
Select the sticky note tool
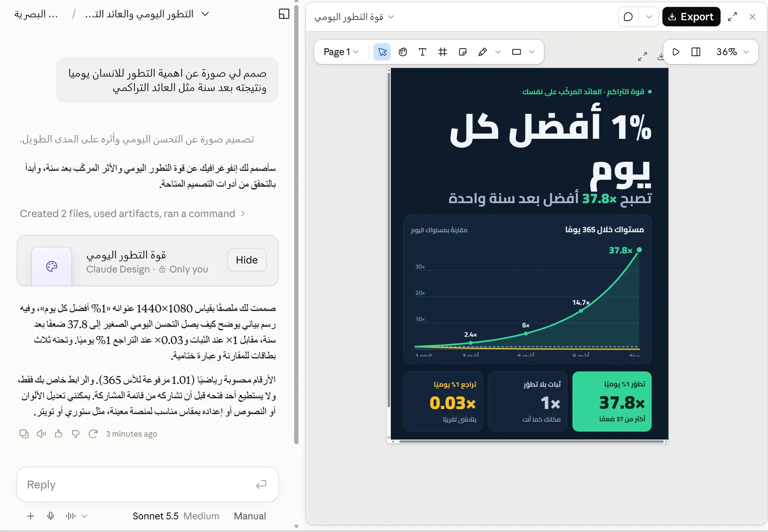[x=463, y=52]
